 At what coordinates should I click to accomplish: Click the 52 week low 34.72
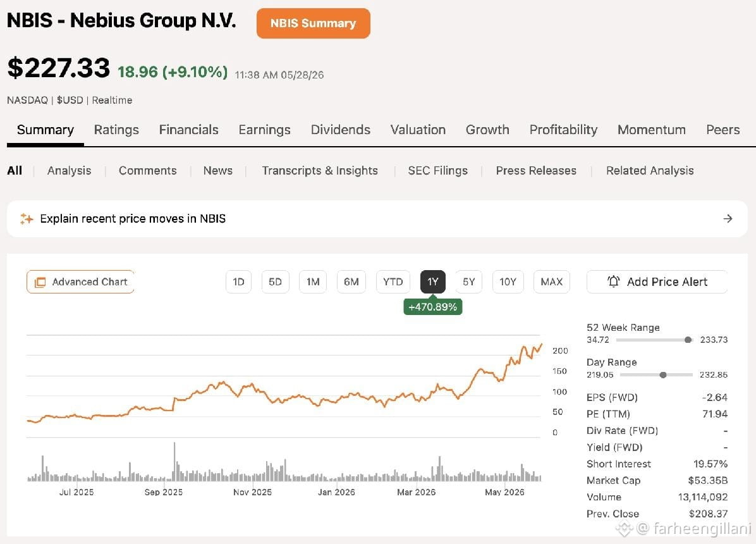pyautogui.click(x=598, y=340)
